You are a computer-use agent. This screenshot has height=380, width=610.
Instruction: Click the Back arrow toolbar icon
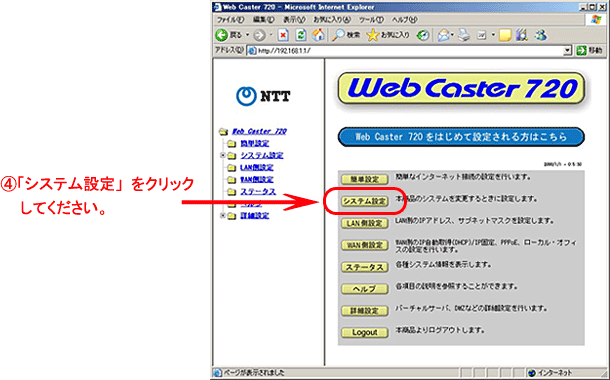pos(222,35)
